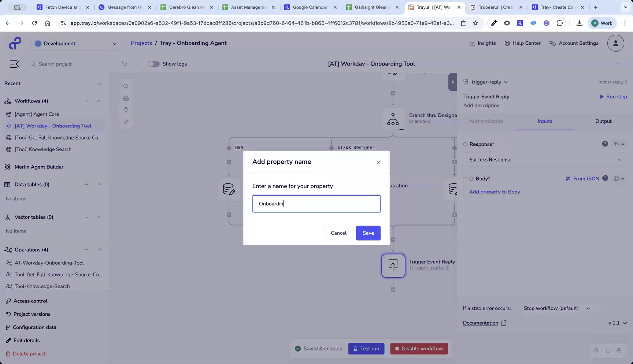Click the lightbulb suggestions icon on canvas

(126, 109)
